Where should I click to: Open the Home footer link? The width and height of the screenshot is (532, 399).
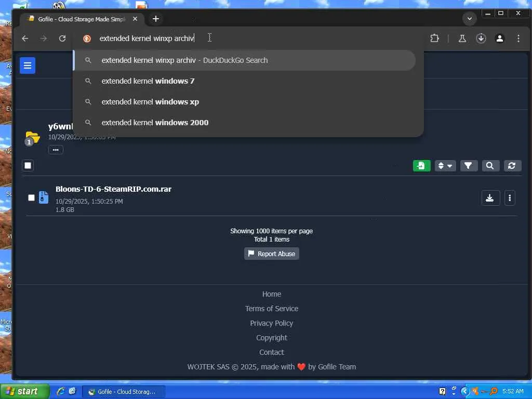(271, 294)
